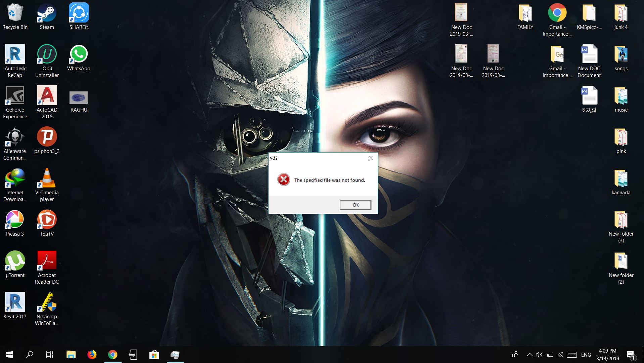The image size is (644, 363).
Task: Select the µTorrent shortcut
Action: coord(15,265)
